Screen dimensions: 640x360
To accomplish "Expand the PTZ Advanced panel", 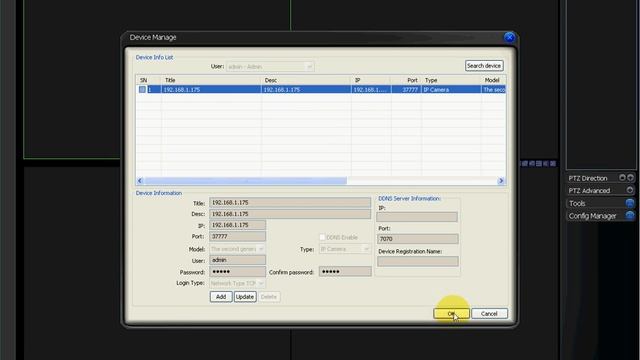I will [629, 190].
